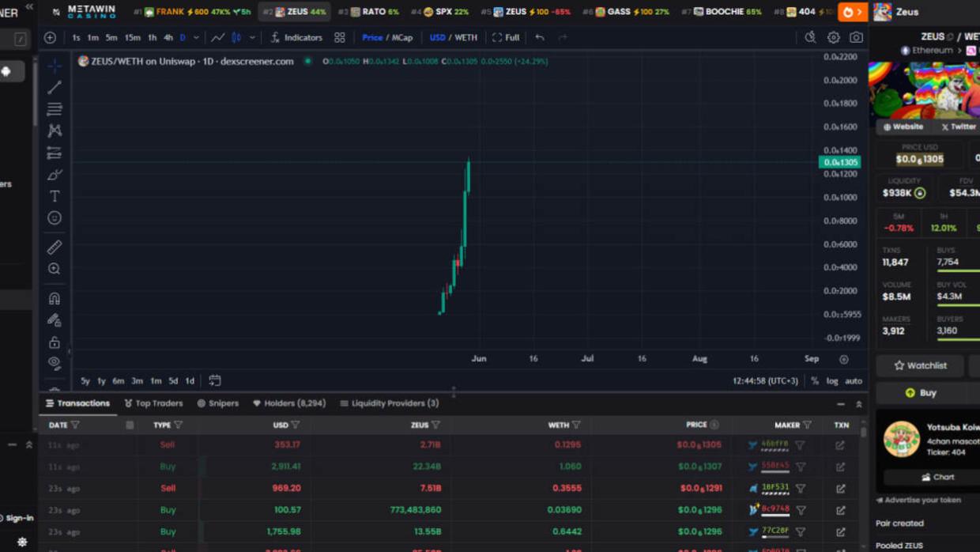Toggle percent scale on the chart
This screenshot has width=980, height=552.
815,381
